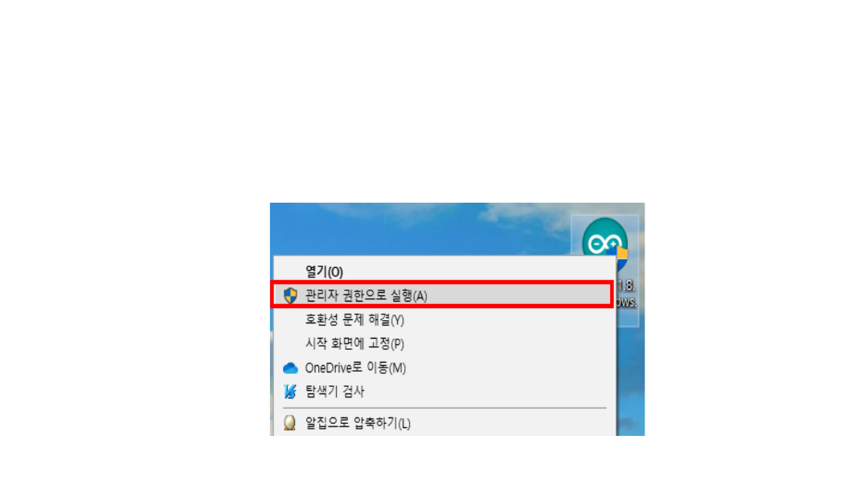Choose 탐색기 검사 menu entry
The image size is (868, 489).
point(334,392)
